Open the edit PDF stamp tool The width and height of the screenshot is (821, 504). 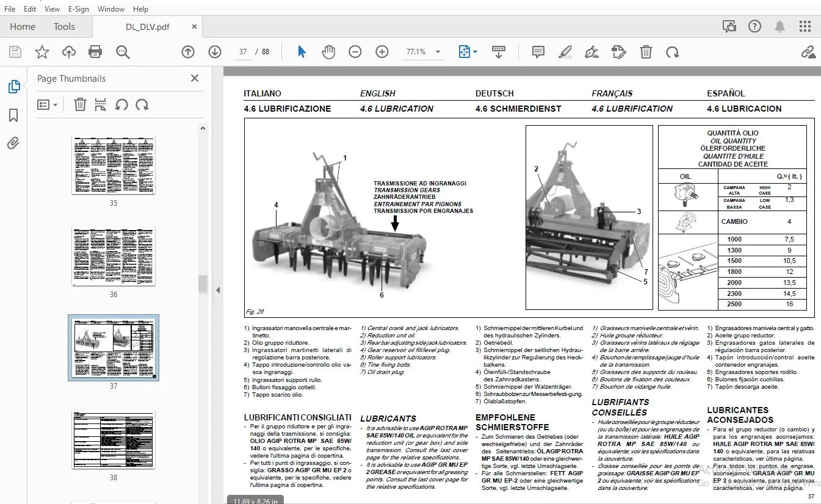tap(618, 52)
